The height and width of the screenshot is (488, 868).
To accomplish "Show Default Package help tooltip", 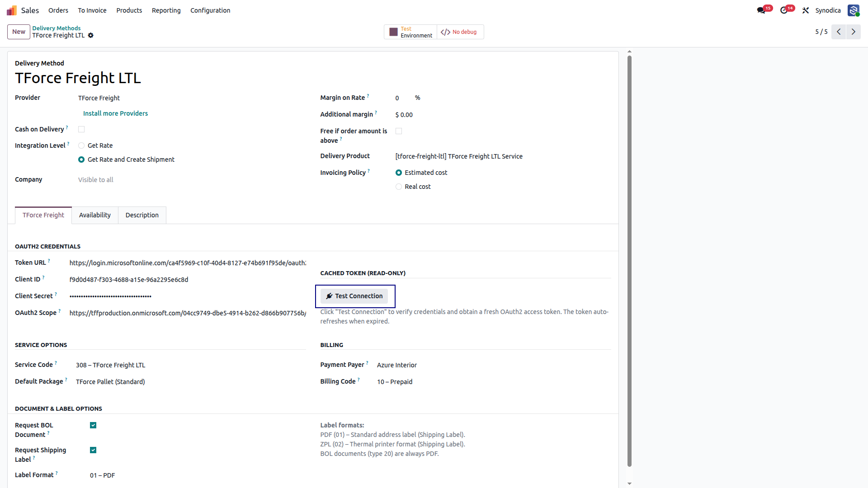I will 66,379.
